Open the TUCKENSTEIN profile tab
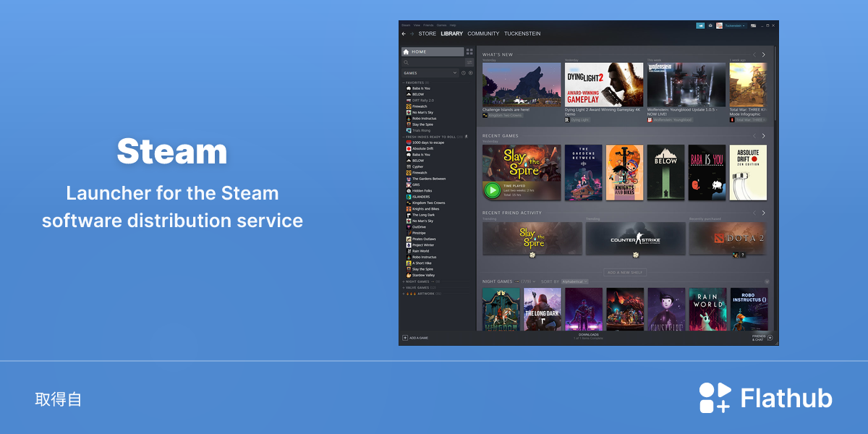This screenshot has height=434, width=868. pyautogui.click(x=522, y=34)
